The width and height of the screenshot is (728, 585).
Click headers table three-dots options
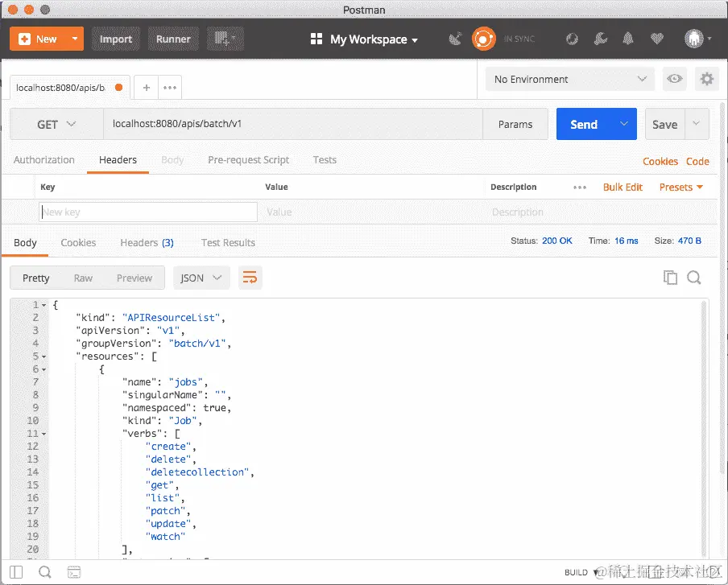click(580, 187)
